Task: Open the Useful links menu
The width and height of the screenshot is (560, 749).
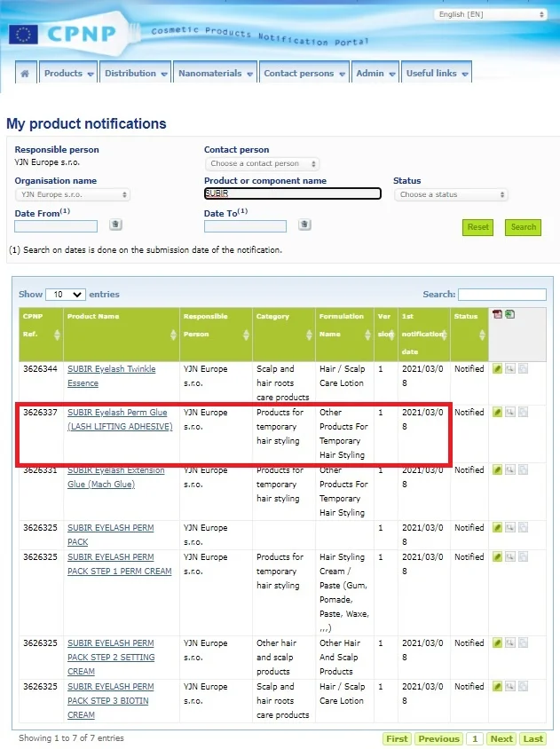Action: (437, 73)
